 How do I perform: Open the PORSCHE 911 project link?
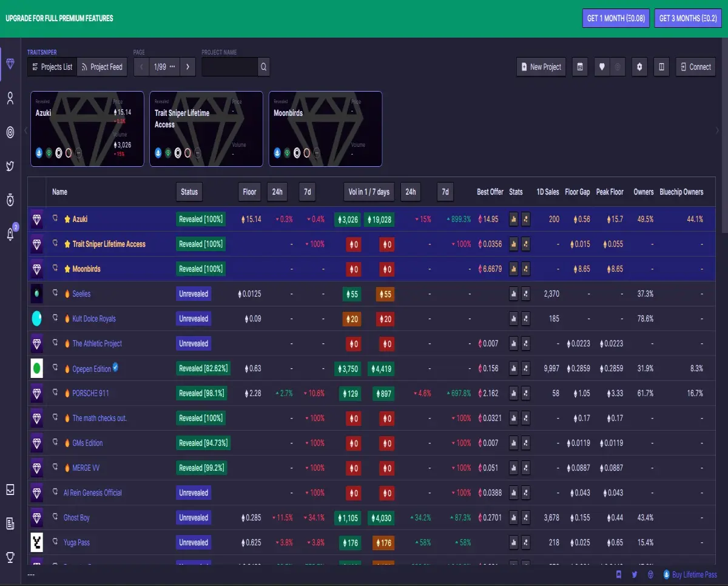(91, 393)
